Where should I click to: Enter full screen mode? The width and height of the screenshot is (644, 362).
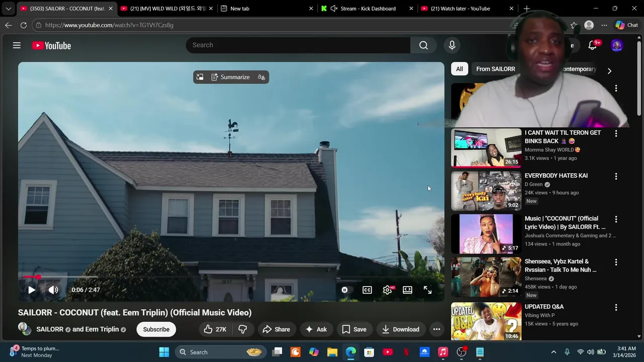coord(428,290)
